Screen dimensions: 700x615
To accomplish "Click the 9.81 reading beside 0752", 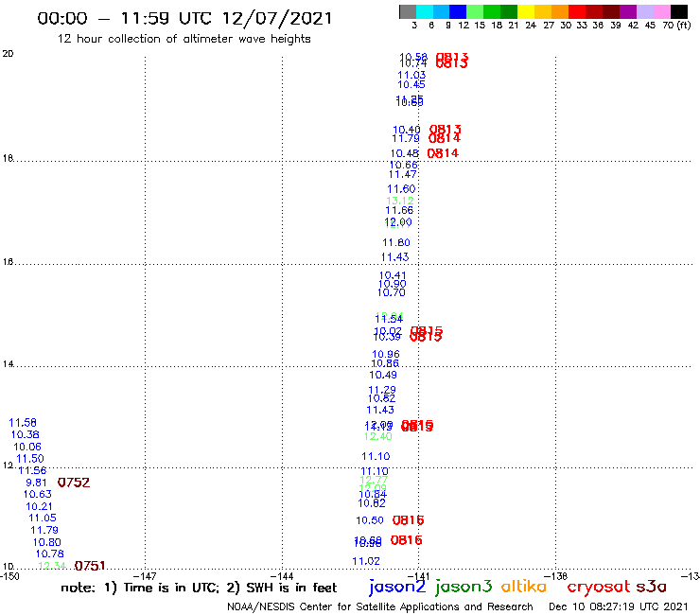I will (36, 483).
